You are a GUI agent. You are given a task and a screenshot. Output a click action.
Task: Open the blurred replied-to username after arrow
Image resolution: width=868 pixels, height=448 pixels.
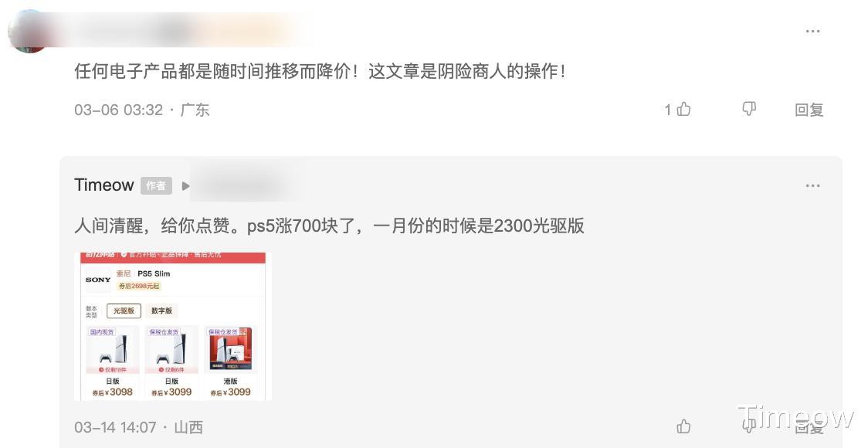[x=248, y=185]
